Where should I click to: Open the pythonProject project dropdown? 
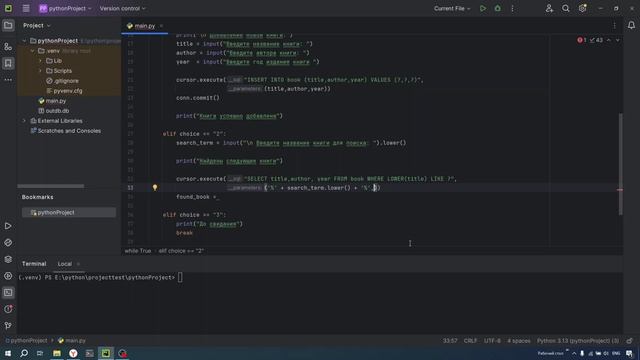tap(65, 8)
